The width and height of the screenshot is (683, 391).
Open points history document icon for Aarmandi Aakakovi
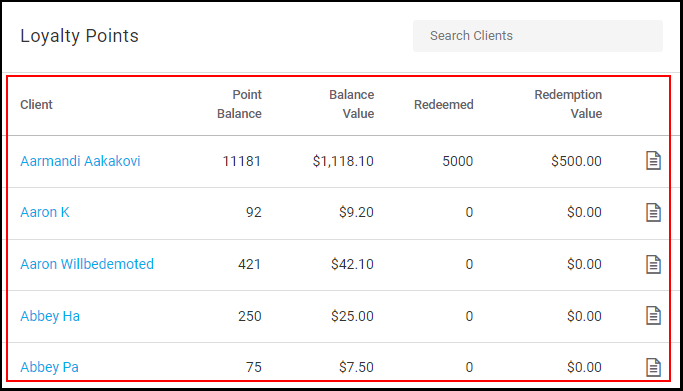pyautogui.click(x=653, y=161)
